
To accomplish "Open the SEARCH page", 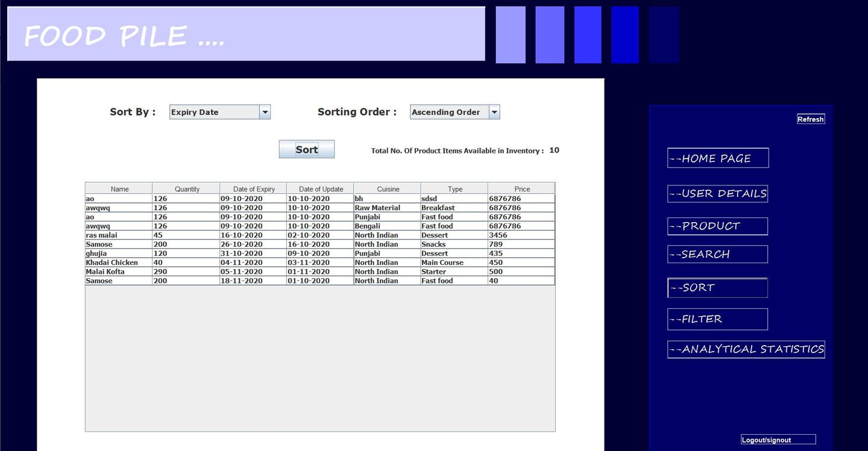I will (717, 254).
